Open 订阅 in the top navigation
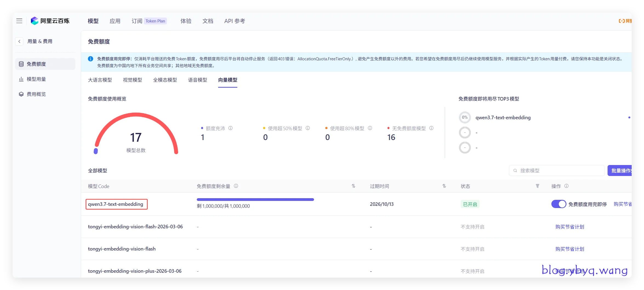This screenshot has width=644, height=290. tap(137, 21)
